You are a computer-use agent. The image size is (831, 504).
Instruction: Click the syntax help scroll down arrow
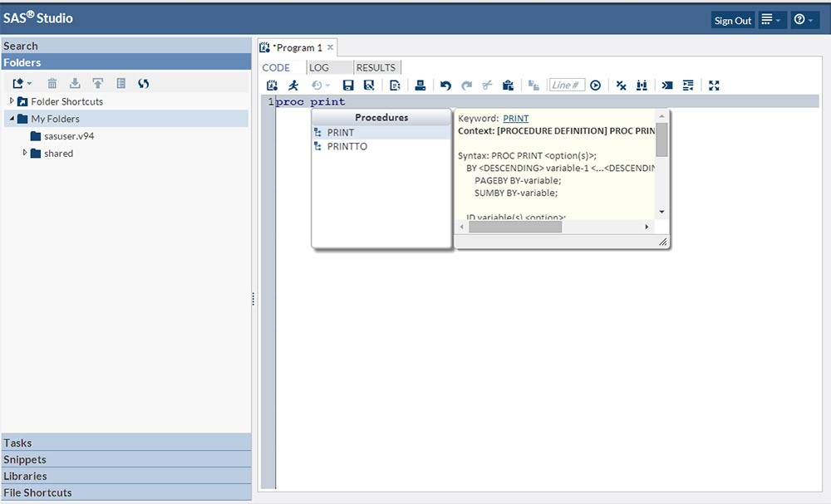point(661,212)
